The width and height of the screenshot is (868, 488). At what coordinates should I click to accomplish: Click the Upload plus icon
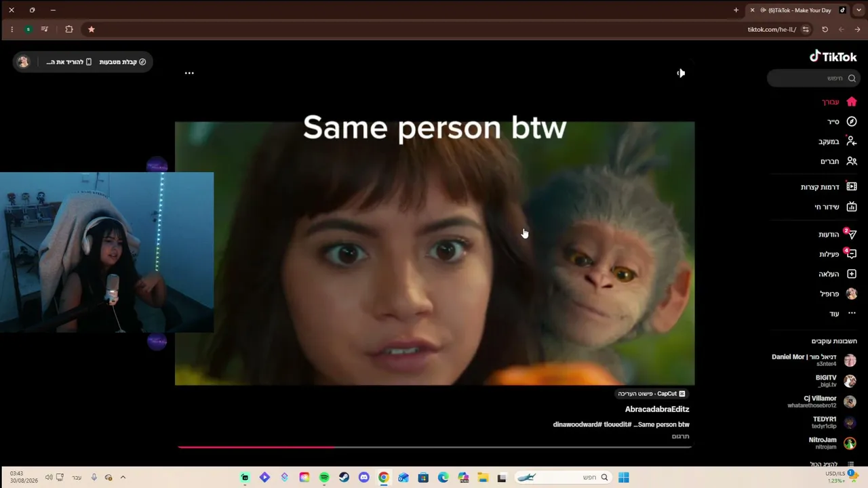click(852, 274)
